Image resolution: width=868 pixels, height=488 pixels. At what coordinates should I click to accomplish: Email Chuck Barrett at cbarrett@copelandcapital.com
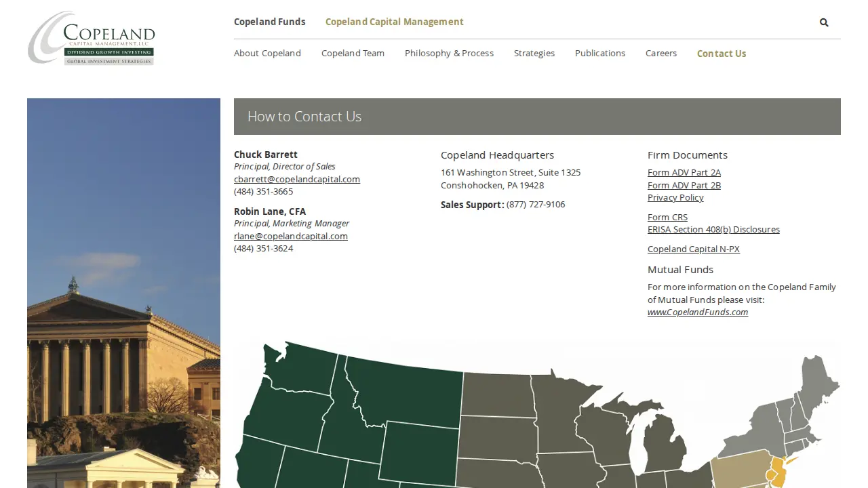[x=297, y=179]
